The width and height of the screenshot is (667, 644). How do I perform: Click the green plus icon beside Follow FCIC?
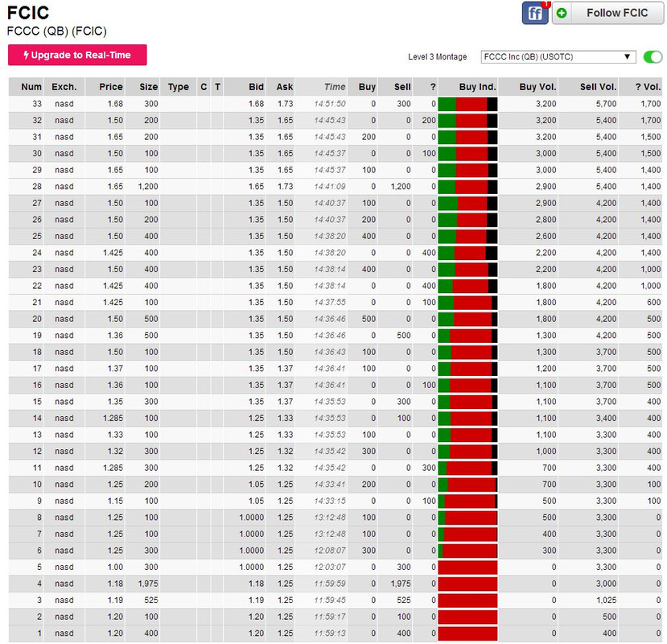pos(562,13)
